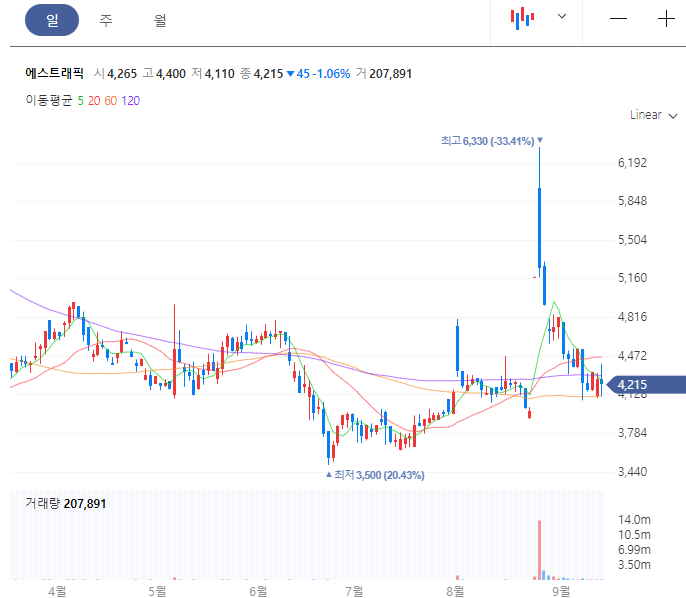Viewport: 686px width, 598px height.
Task: Toggle the 60-day moving average
Action: (111, 101)
